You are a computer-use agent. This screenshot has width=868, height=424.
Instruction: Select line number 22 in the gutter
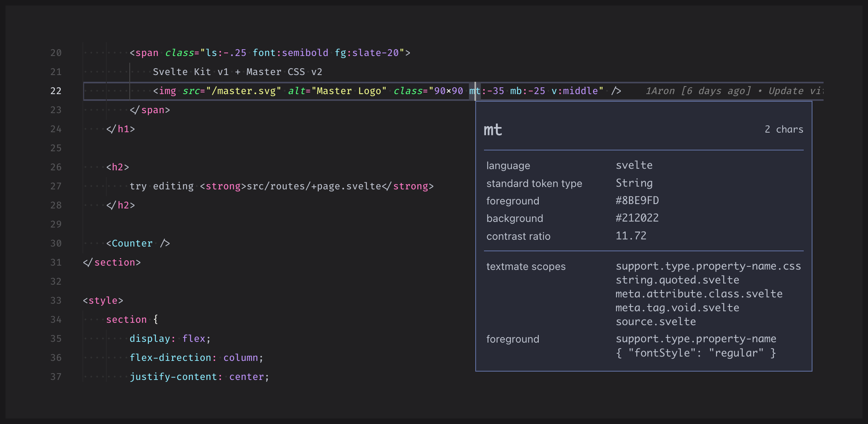(56, 91)
